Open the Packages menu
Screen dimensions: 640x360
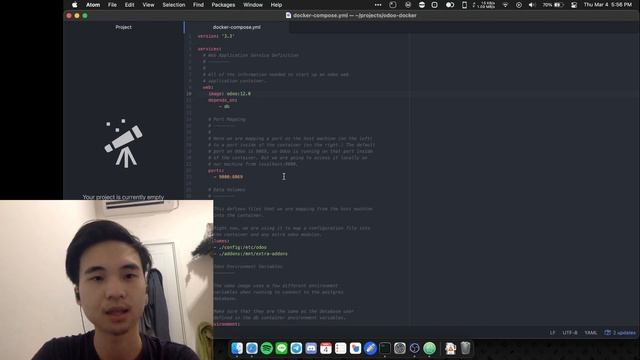(223, 5)
